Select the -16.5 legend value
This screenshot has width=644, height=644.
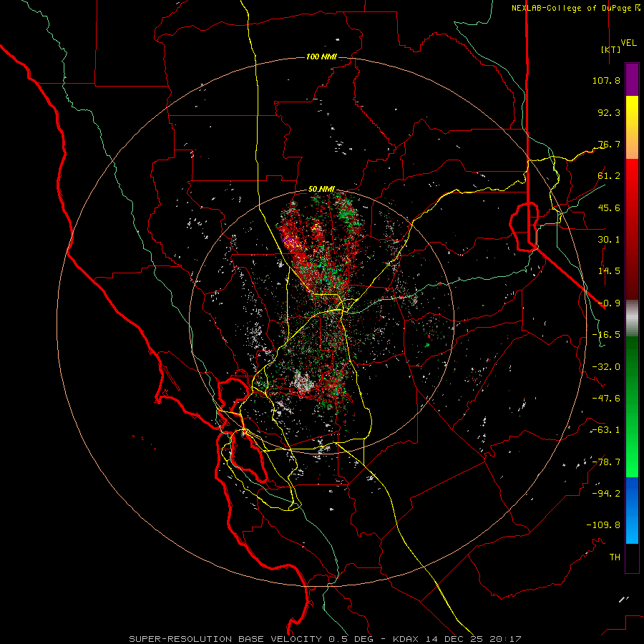(606, 335)
